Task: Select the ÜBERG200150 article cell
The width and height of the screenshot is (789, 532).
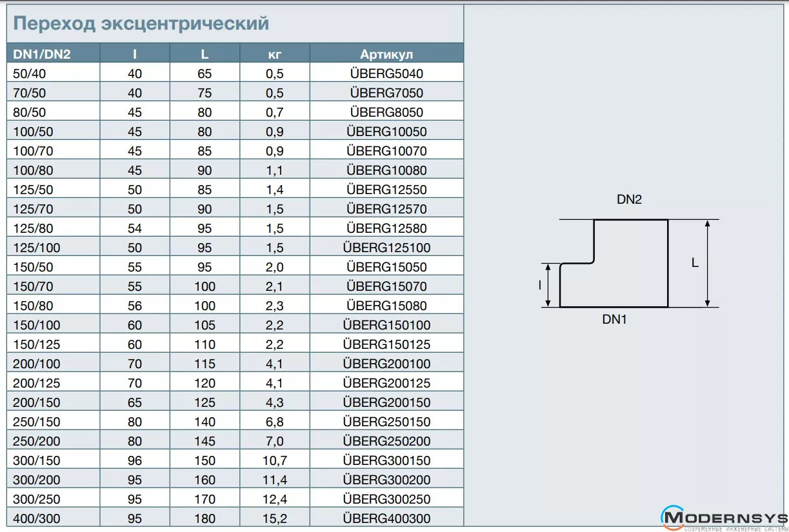Action: coord(386,402)
